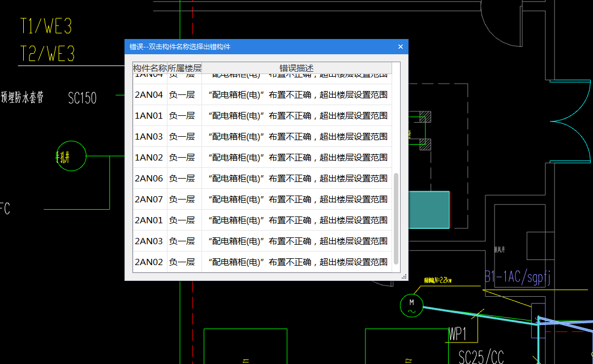This screenshot has height=364, width=593.
Task: Click the B1-1AC/sgpfj purple label
Action: click(x=517, y=278)
